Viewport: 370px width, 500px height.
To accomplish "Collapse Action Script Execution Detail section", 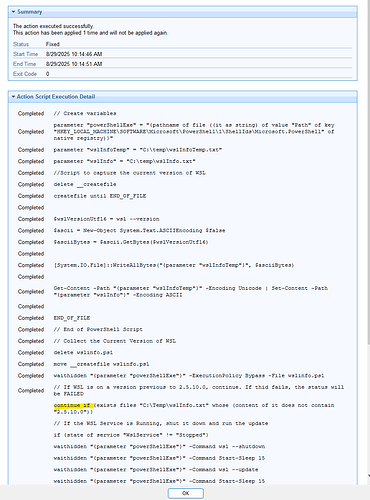I will click(13, 97).
